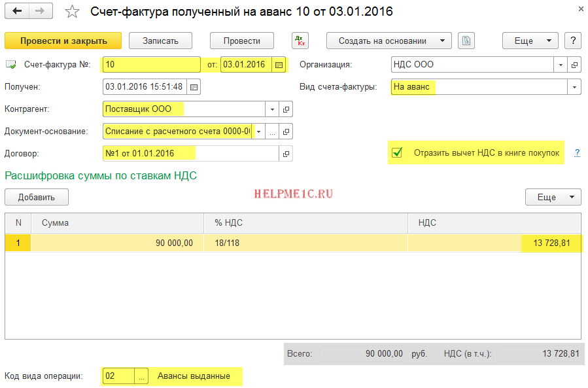Add document to favorites with star icon
The width and height of the screenshot is (588, 388).
point(73,12)
